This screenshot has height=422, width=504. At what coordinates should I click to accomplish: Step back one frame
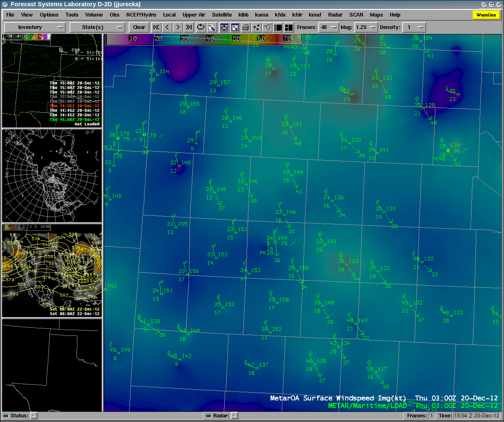coord(167,27)
